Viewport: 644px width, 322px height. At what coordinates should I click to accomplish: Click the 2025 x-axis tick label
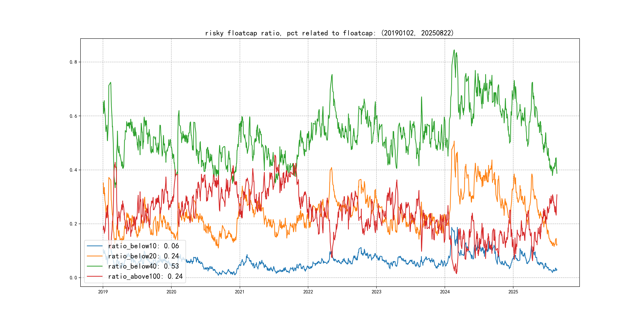pos(513,292)
